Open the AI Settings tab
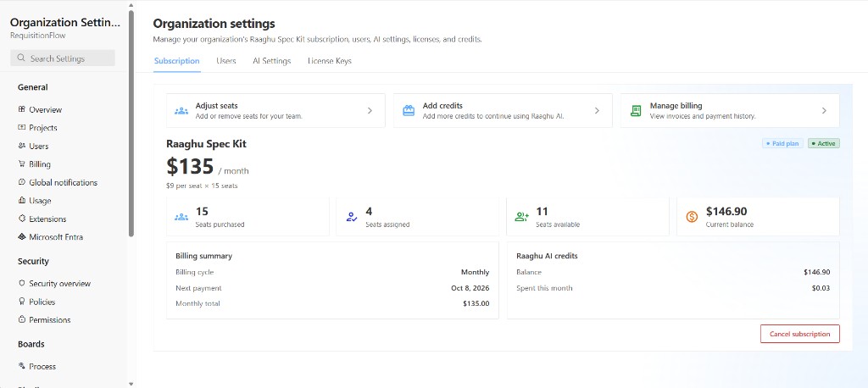This screenshot has height=388, width=868. 272,61
